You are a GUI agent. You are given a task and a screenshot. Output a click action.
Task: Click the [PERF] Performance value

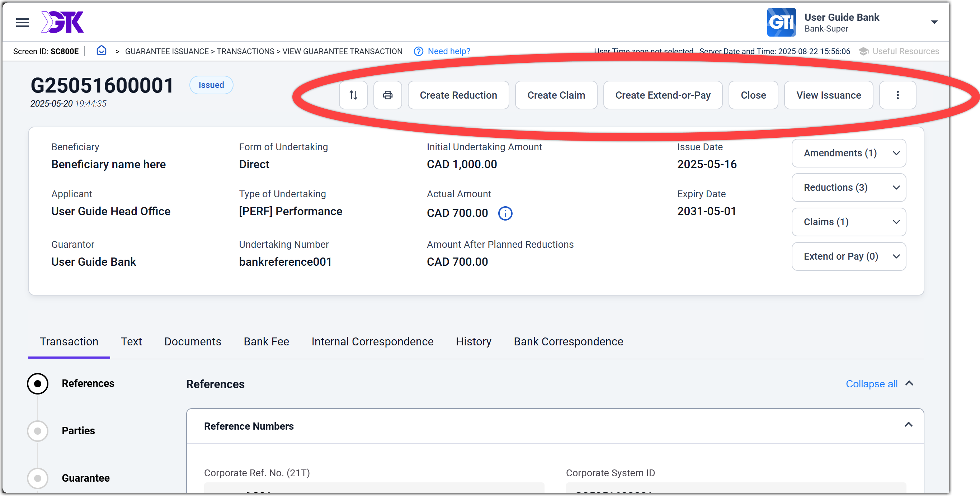pos(291,211)
